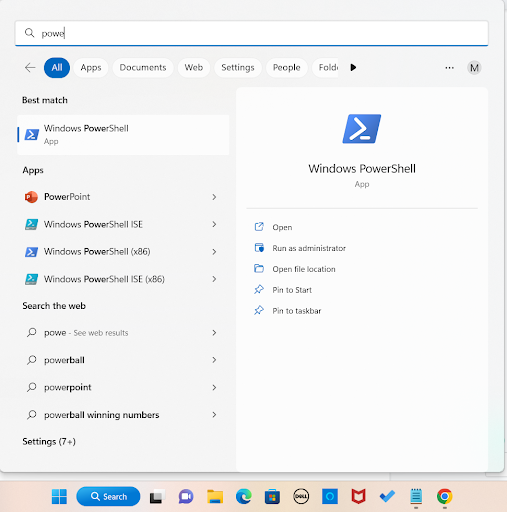Screen dimensions: 507x512
Task: Go back with the left arrow
Action: coord(30,68)
